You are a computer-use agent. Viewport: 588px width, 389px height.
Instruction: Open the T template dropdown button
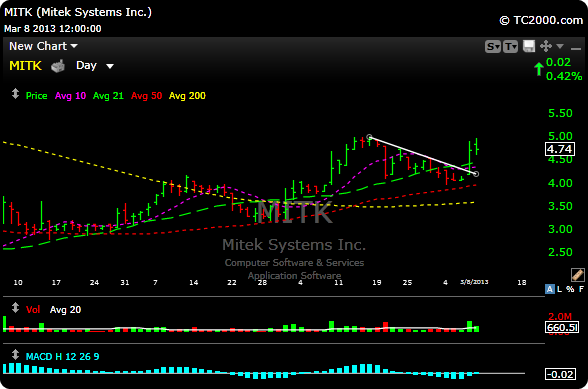510,47
